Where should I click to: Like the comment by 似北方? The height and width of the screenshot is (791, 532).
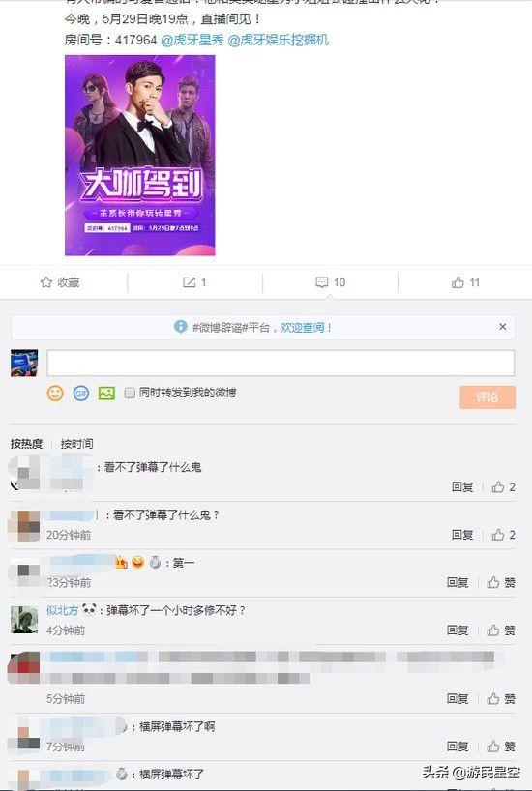[x=493, y=630]
